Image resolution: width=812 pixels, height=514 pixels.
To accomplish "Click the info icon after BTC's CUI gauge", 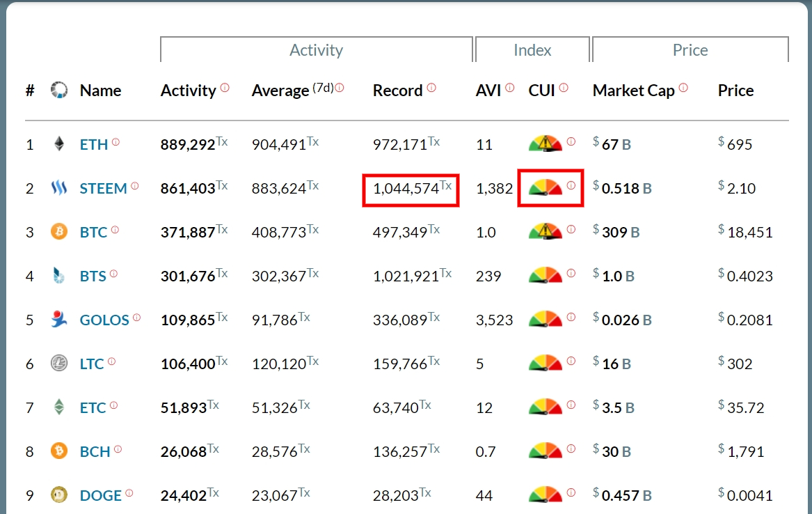I will point(571,229).
